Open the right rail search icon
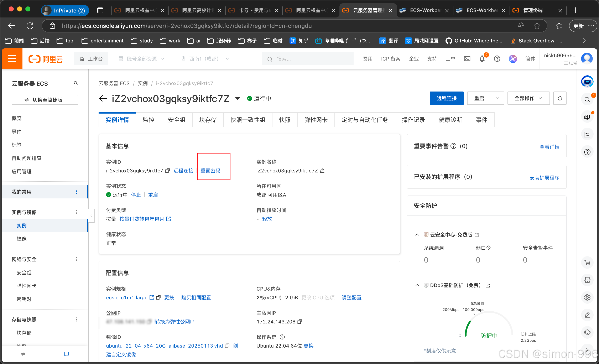Image resolution: width=599 pixels, height=364 pixels. (587, 99)
